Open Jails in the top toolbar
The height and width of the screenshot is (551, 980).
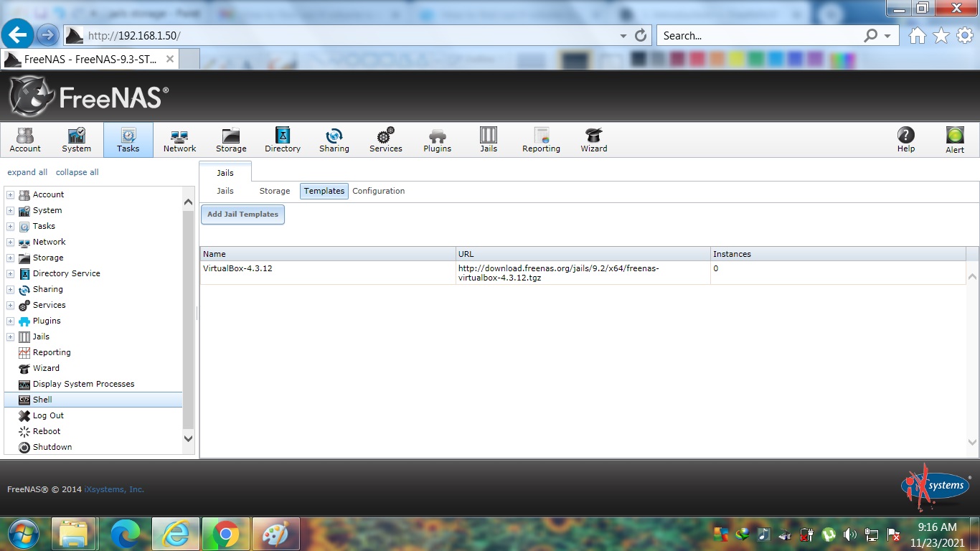coord(489,140)
